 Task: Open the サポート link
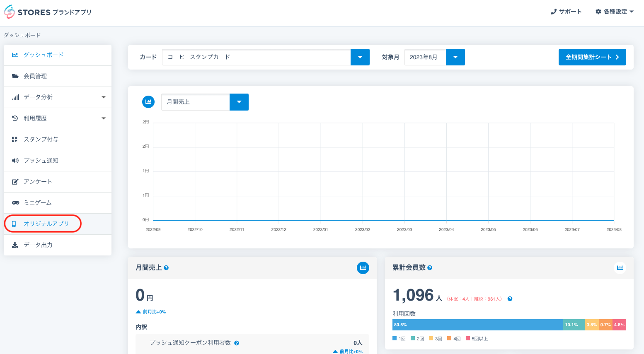(566, 12)
